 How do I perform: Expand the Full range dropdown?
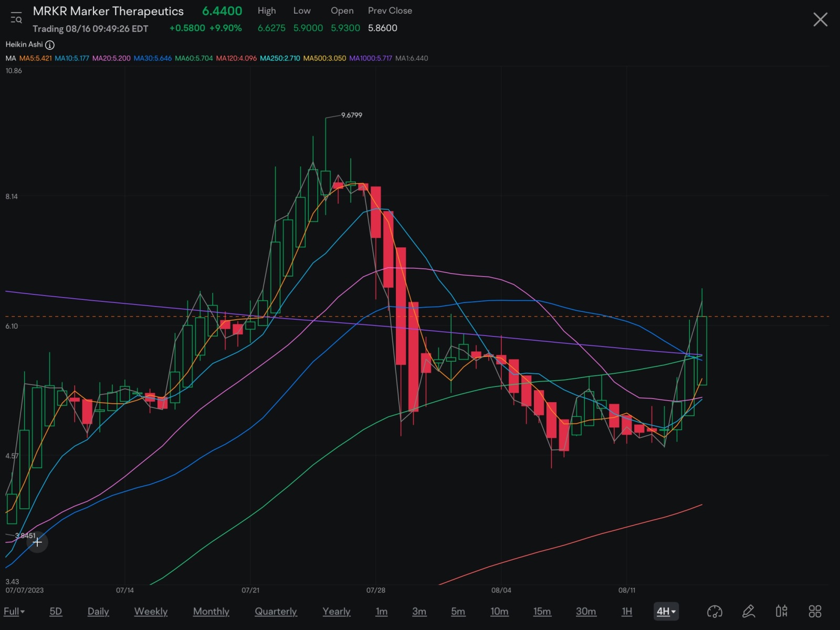(x=14, y=611)
